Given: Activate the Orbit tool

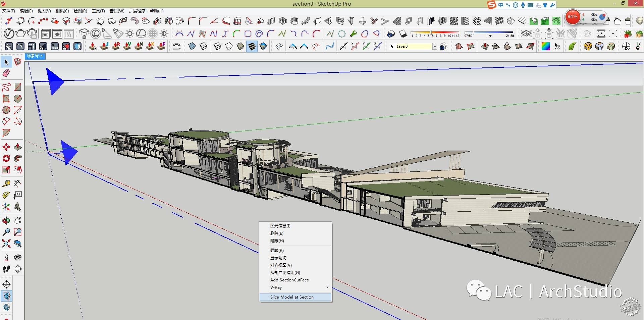Looking at the screenshot, I should 6,220.
